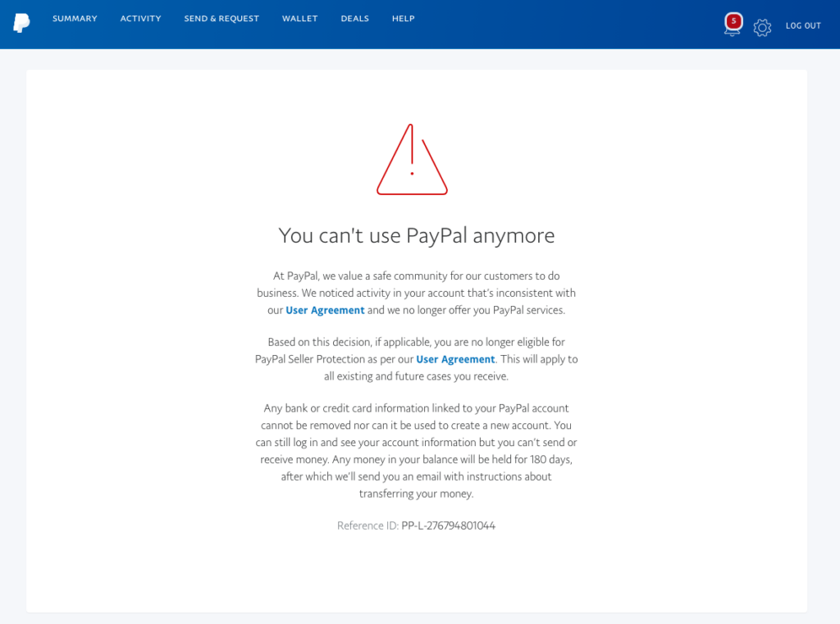Open User Agreement link in first paragraph
840x624 pixels.
point(325,310)
